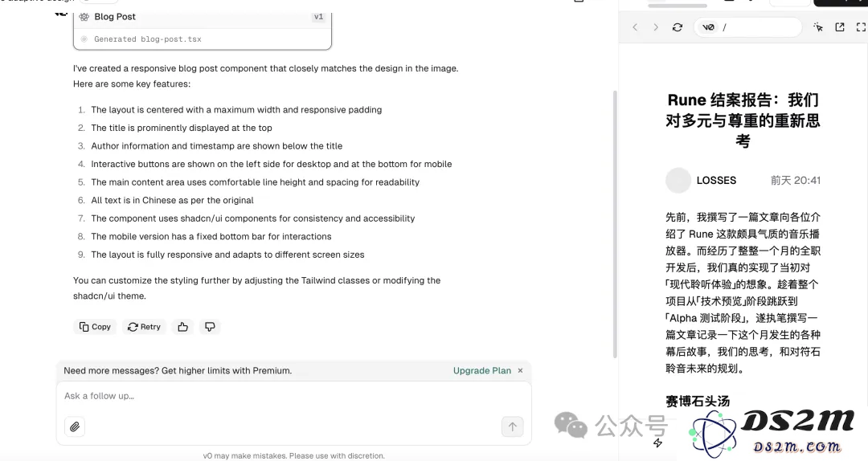Screen dimensions: 868x461
Task: Give a thumbs up to the response
Action: tap(182, 327)
